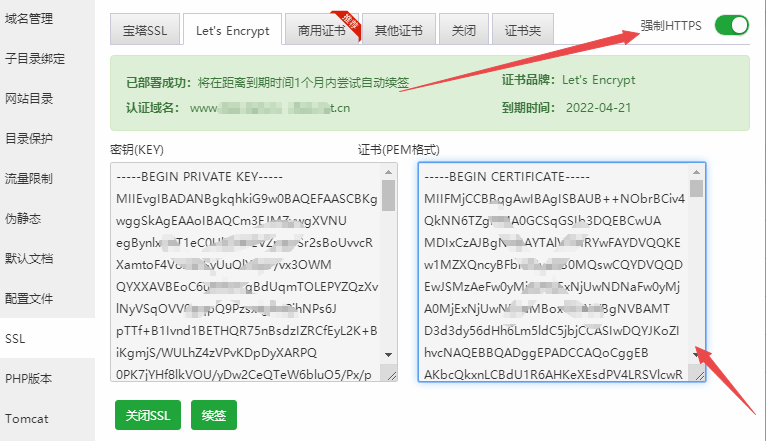The image size is (766, 441).
Task: Click the -----BEGIN PRIVATE KEY----- line
Action: (199, 176)
